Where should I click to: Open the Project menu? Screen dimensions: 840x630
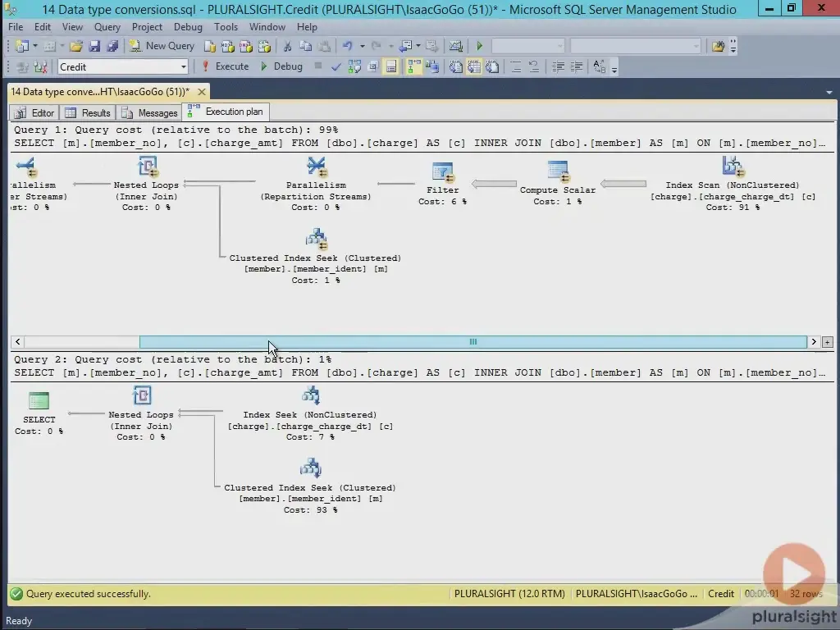(147, 27)
